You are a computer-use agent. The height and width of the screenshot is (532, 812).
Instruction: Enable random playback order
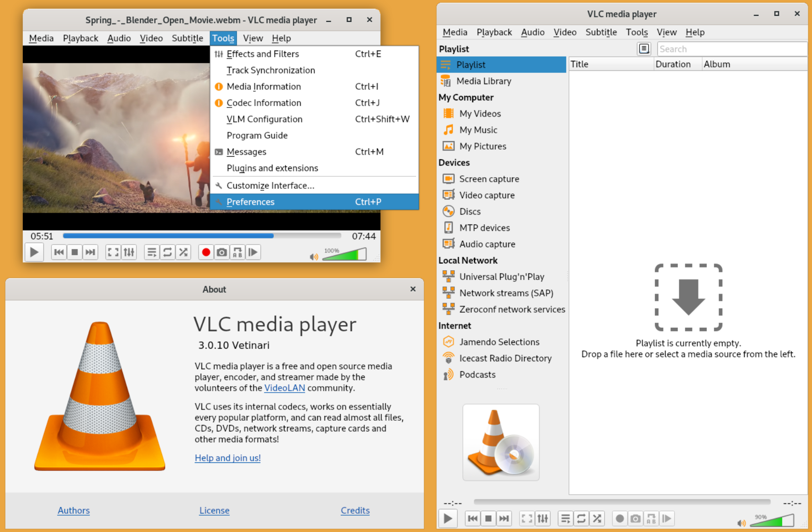coord(183,252)
